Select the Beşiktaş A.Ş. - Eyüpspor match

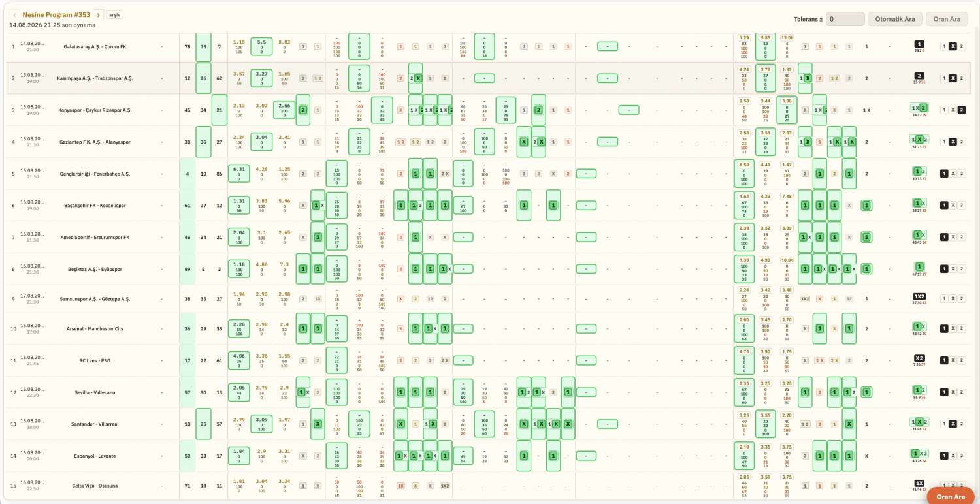point(95,269)
